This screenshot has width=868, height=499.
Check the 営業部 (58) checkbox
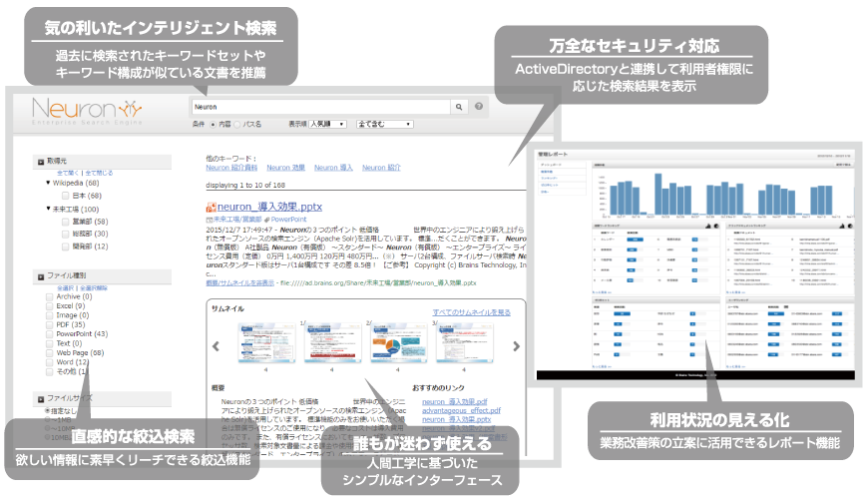pyautogui.click(x=65, y=222)
